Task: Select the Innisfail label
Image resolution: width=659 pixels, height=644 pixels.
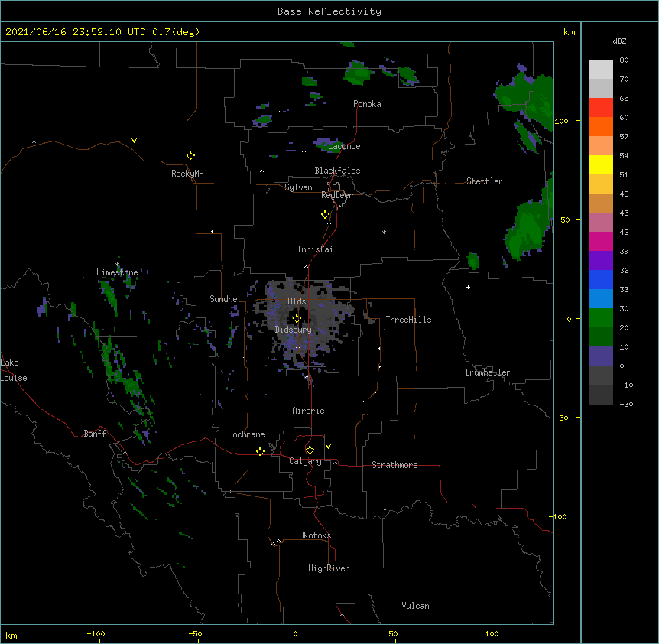Action: (x=317, y=249)
